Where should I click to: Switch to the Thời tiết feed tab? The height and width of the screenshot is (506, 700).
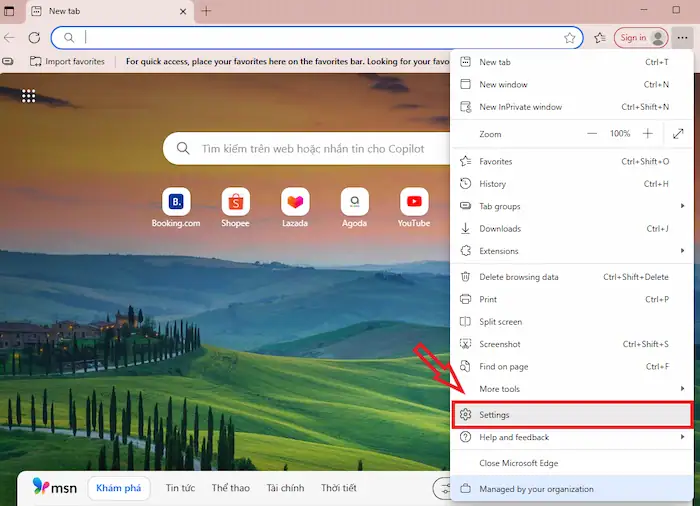point(339,488)
